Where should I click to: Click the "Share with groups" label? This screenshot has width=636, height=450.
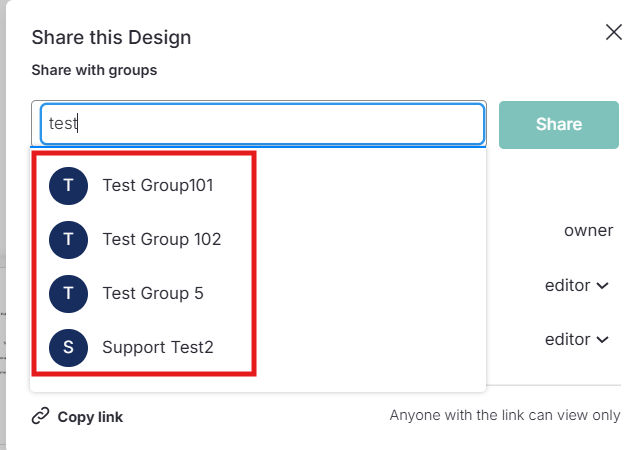tap(94, 70)
